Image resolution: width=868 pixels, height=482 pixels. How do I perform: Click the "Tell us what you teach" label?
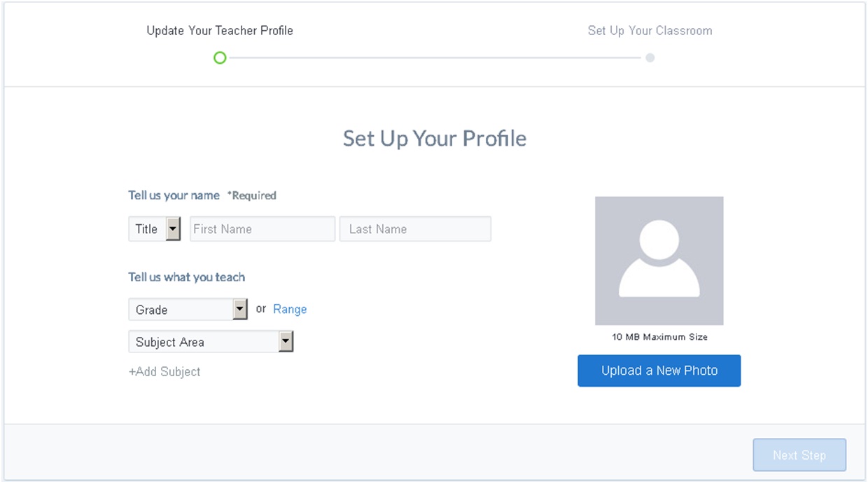187,277
